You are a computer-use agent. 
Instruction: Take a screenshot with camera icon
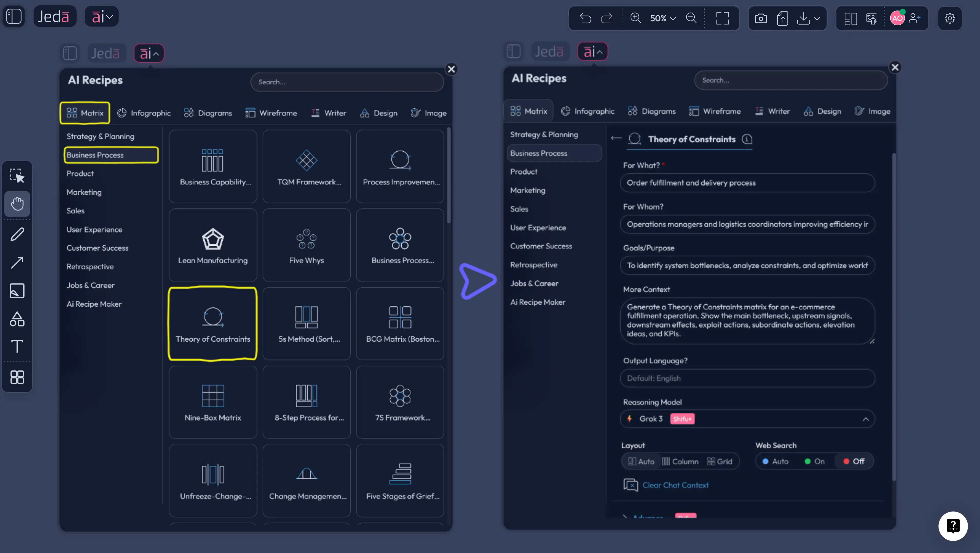(x=760, y=18)
